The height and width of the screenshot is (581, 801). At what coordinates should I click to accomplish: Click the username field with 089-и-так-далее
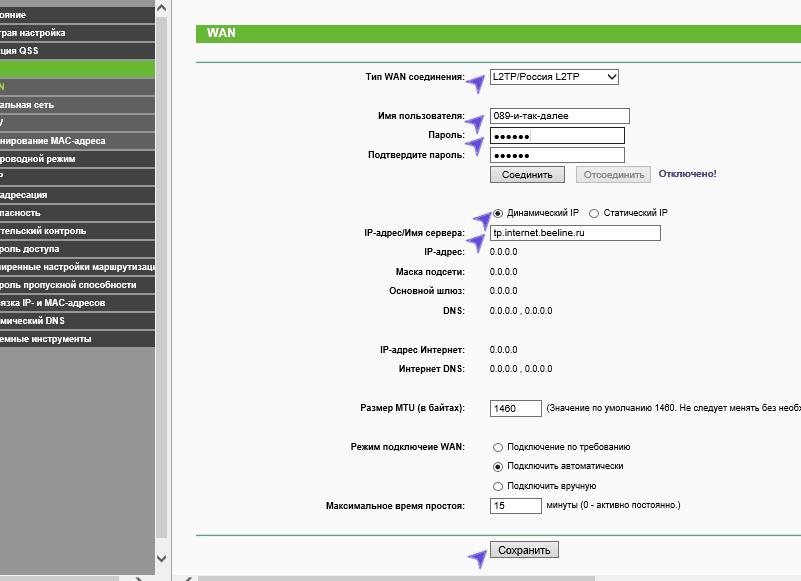pos(559,116)
